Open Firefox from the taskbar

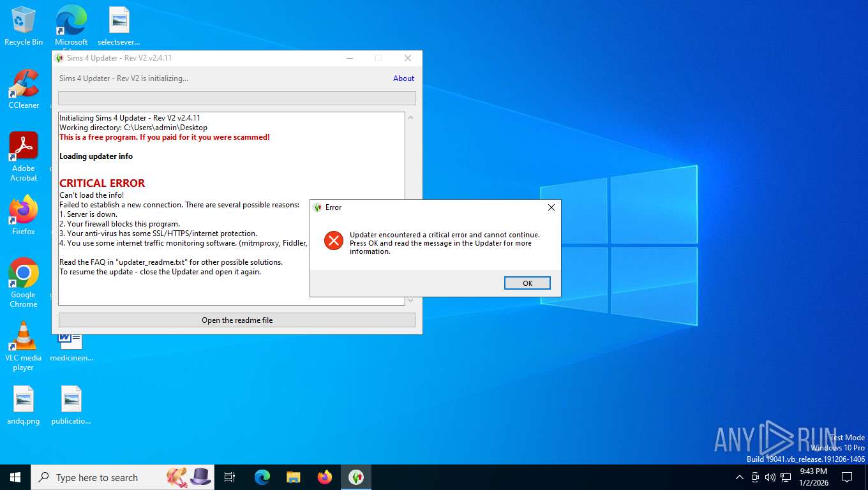[x=325, y=477]
